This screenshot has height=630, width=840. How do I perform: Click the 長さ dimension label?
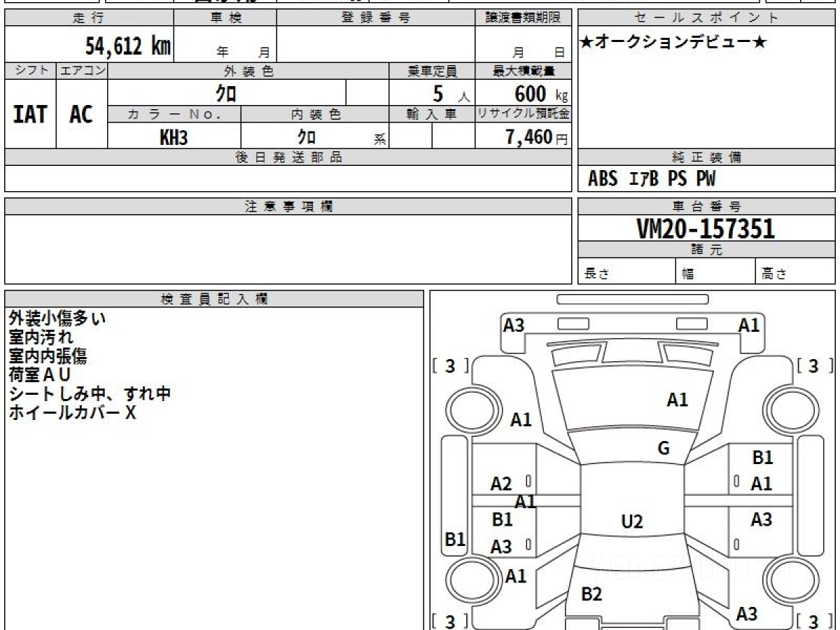[x=597, y=274]
